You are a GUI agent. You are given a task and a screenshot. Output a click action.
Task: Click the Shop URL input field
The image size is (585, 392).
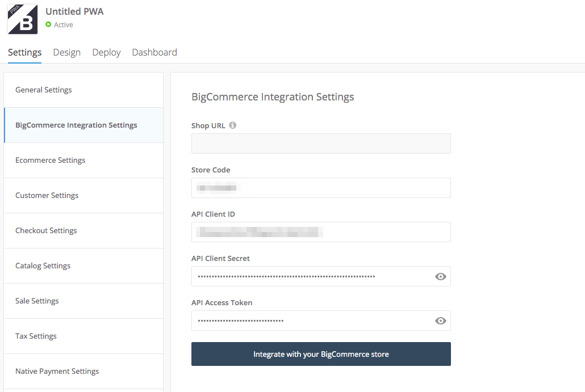click(321, 144)
